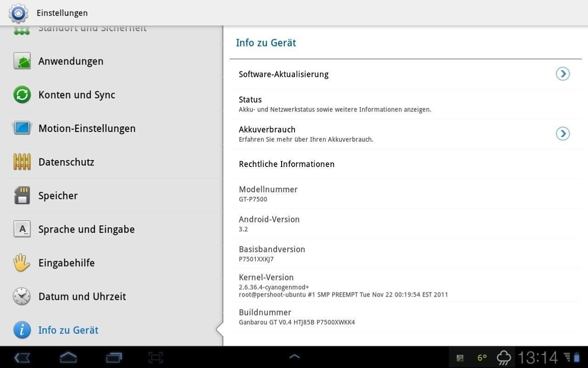Open Software-Aktualisierung chevron arrow

coord(563,74)
